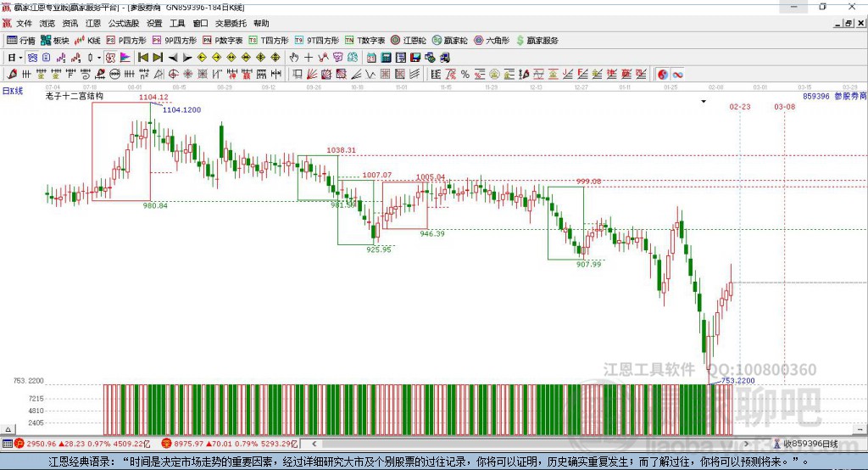Expand the 日 period dropdown

point(20,58)
